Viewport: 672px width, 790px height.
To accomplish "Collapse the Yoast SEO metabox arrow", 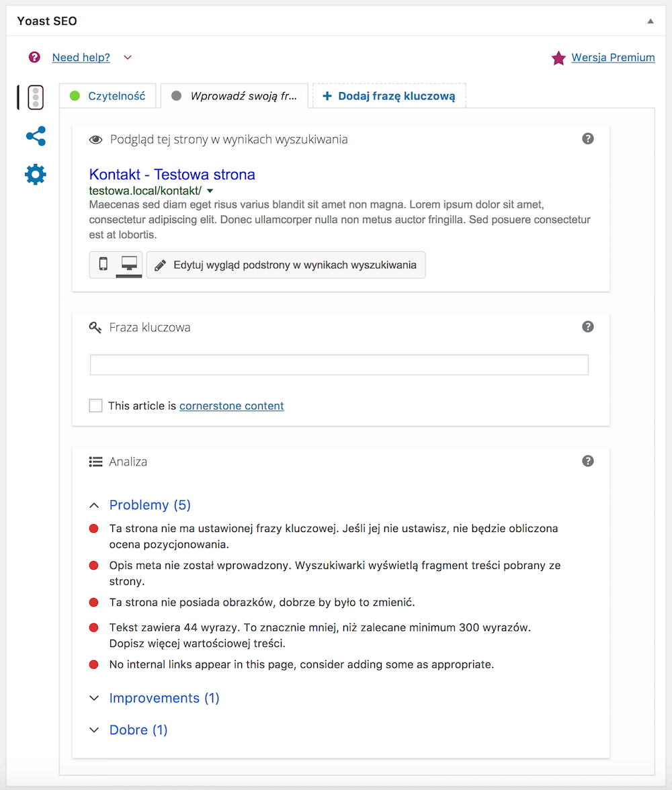I will (650, 21).
